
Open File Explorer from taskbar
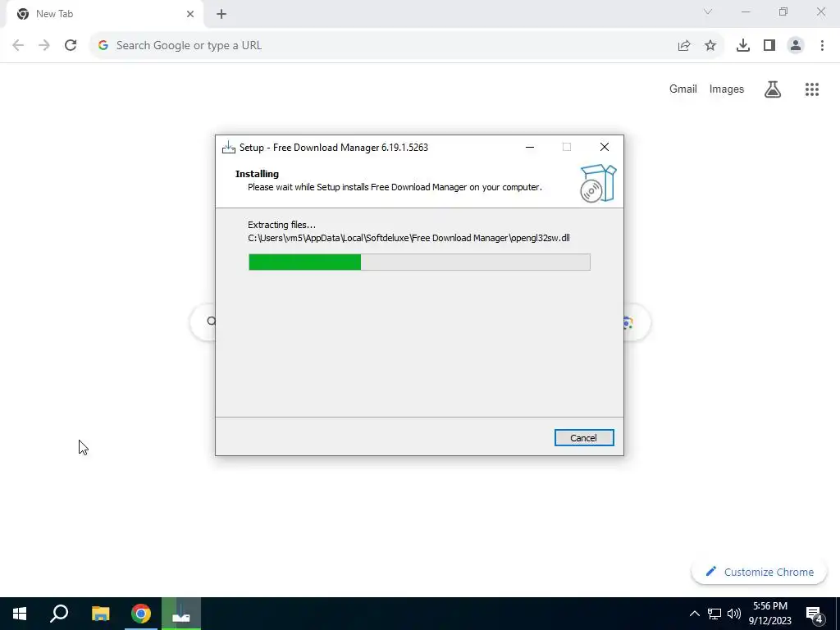100,614
